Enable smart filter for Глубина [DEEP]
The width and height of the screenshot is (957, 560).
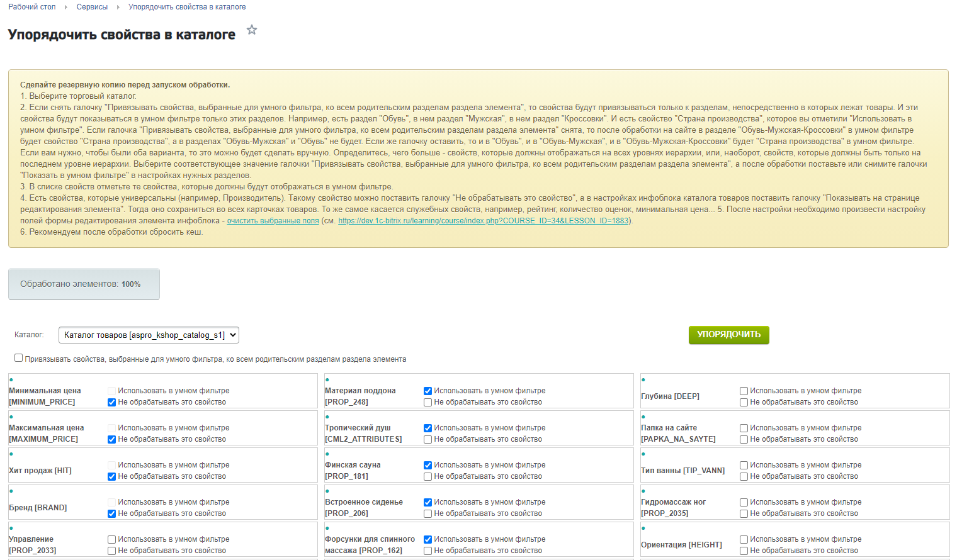click(x=744, y=391)
